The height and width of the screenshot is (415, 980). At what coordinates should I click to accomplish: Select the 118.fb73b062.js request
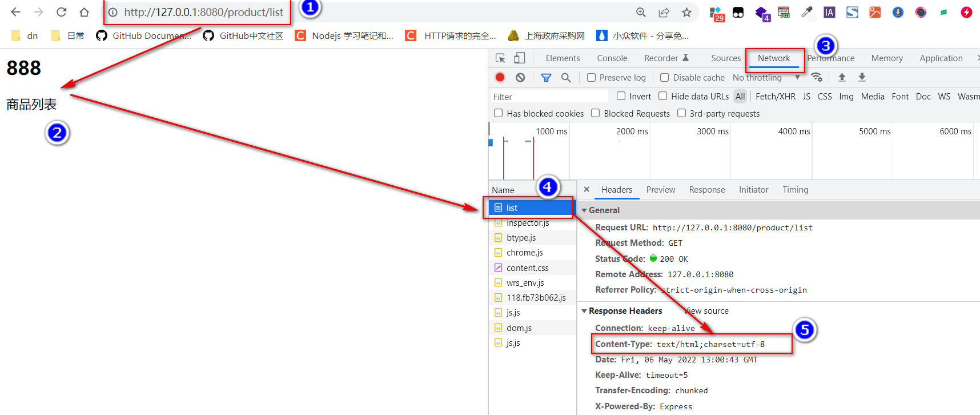[532, 298]
